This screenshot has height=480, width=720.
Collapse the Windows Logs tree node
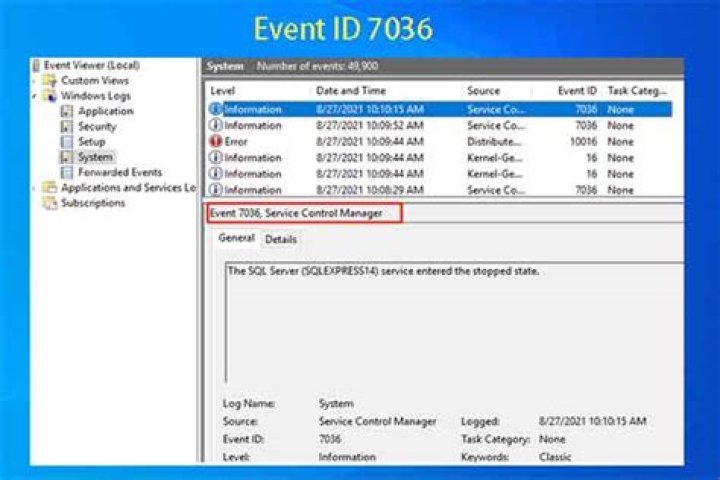tap(35, 96)
